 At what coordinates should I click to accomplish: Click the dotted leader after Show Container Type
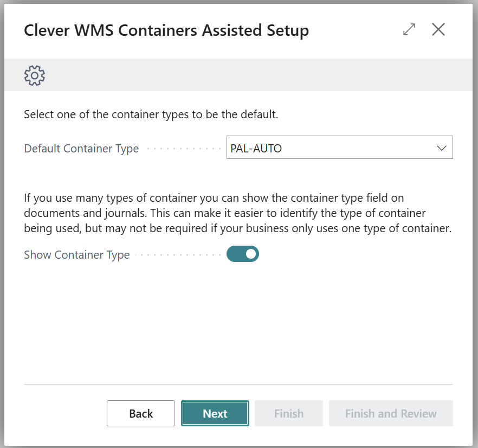pyautogui.click(x=179, y=255)
